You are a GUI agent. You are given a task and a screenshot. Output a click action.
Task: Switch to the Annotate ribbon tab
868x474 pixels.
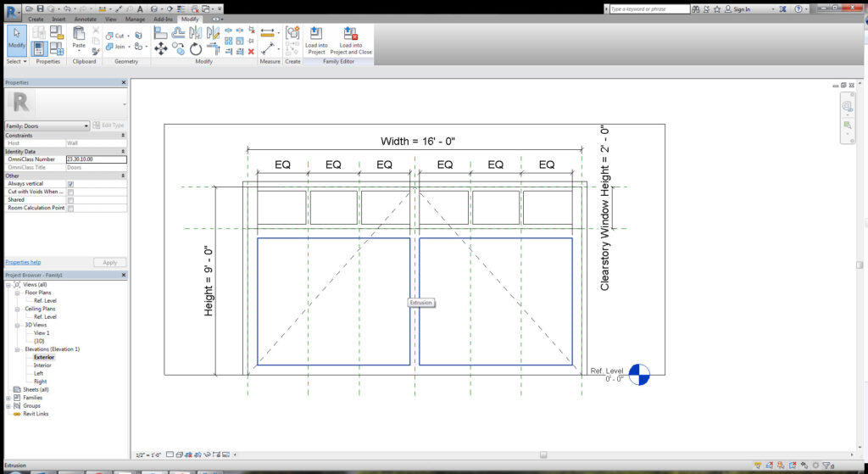(x=86, y=19)
